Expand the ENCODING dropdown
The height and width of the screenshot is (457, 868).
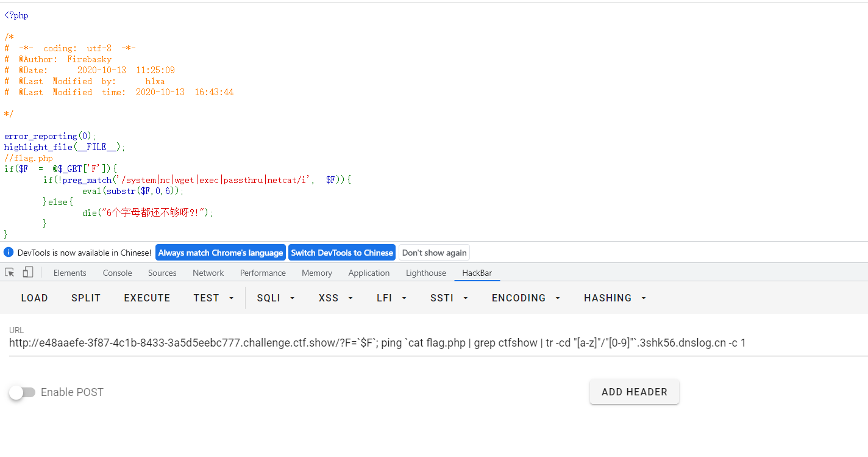526,298
